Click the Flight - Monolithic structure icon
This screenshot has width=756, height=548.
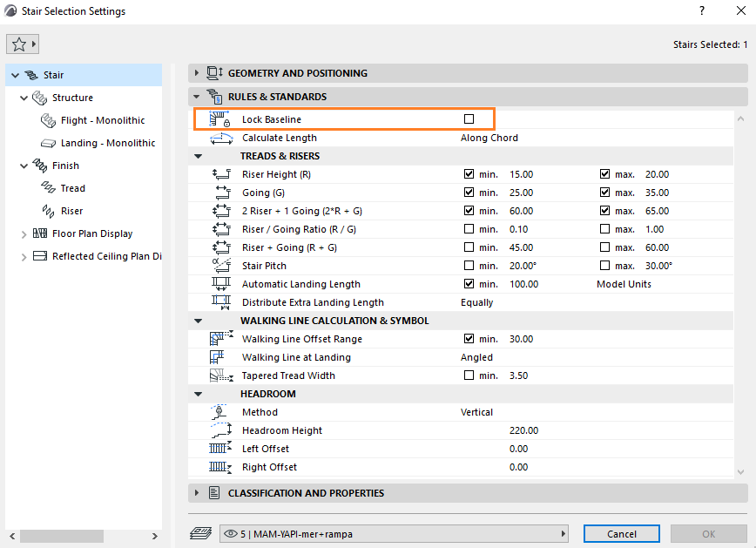coord(48,120)
